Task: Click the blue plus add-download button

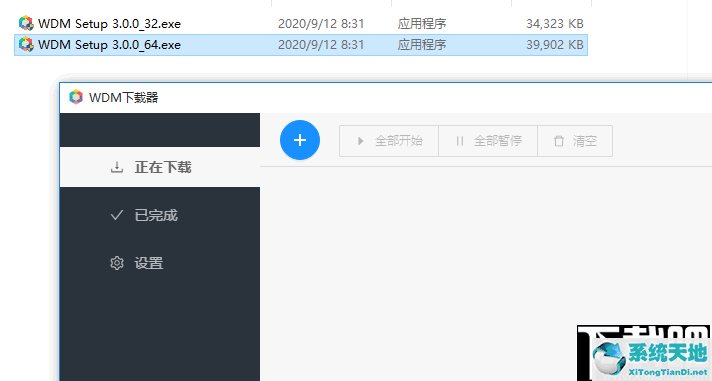Action: 300,140
